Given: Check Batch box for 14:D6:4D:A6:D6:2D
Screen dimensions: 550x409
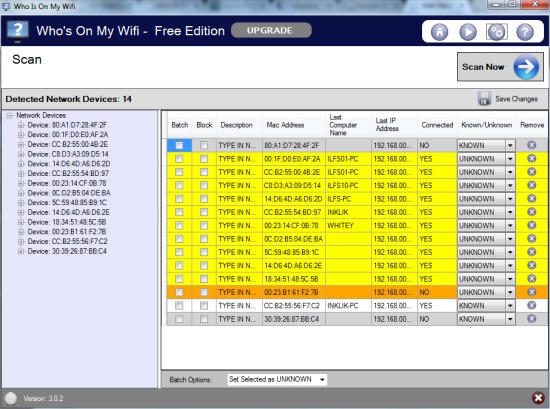Looking at the screenshot, I should pos(179,199).
